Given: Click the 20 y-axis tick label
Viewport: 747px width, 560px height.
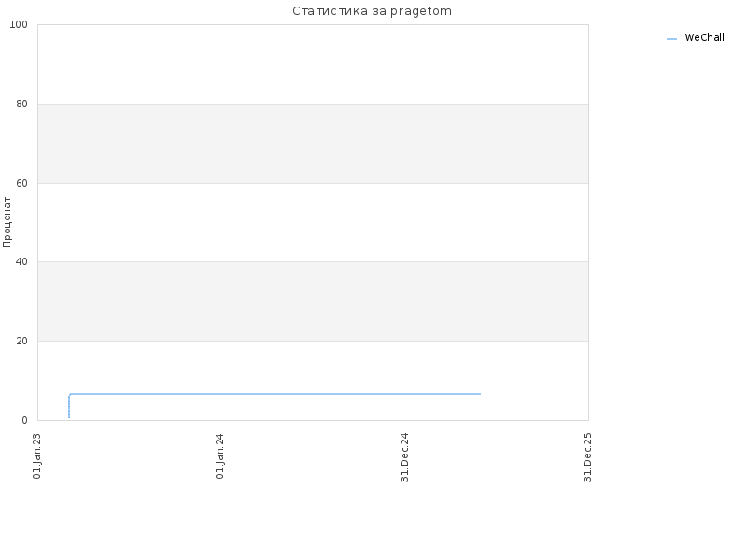Looking at the screenshot, I should coord(21,341).
